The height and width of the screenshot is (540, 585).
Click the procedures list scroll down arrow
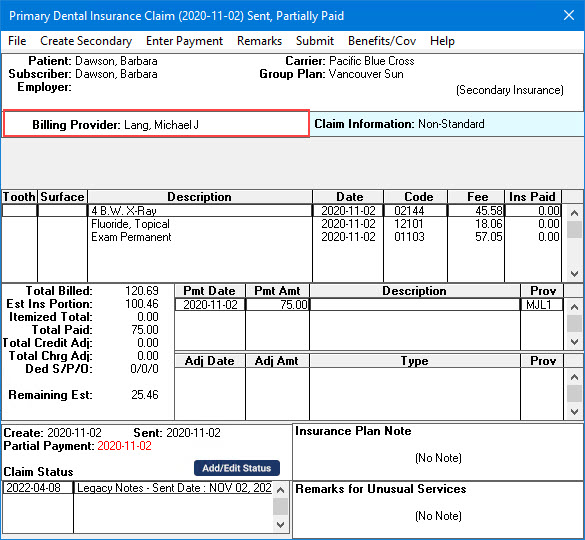click(x=574, y=274)
